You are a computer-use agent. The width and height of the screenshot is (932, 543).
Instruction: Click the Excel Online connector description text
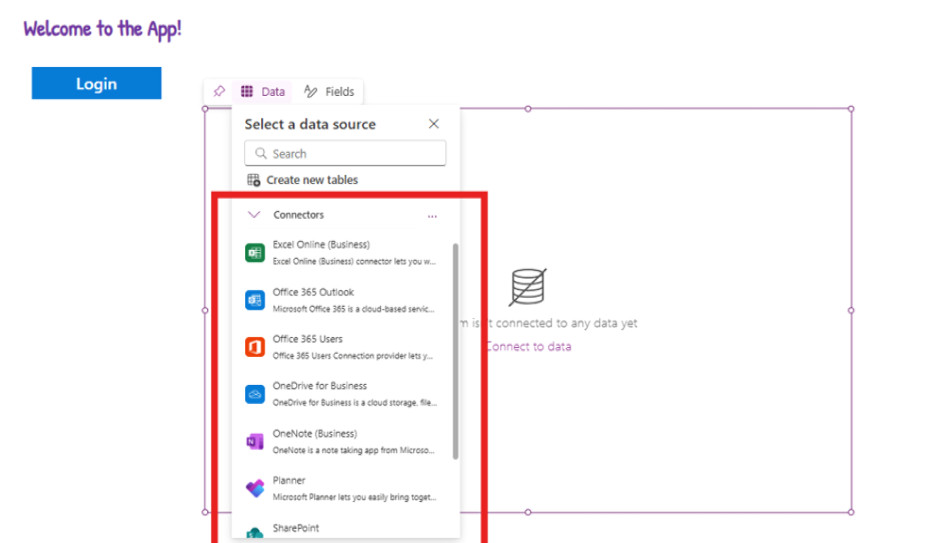pos(354,261)
